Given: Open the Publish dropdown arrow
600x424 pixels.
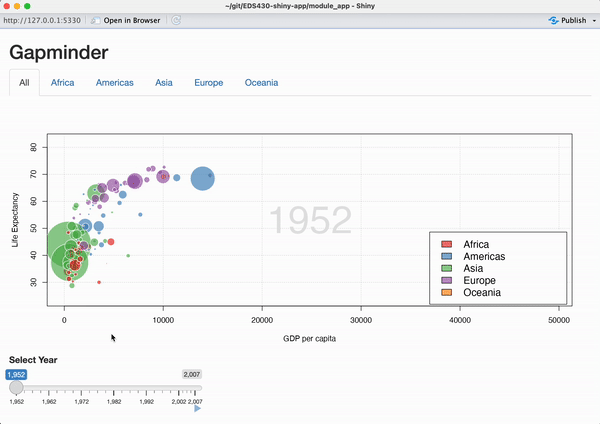Looking at the screenshot, I should tap(594, 20).
